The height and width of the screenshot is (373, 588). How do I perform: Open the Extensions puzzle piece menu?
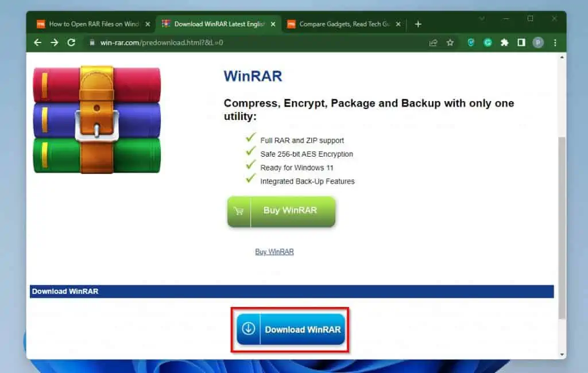[504, 42]
